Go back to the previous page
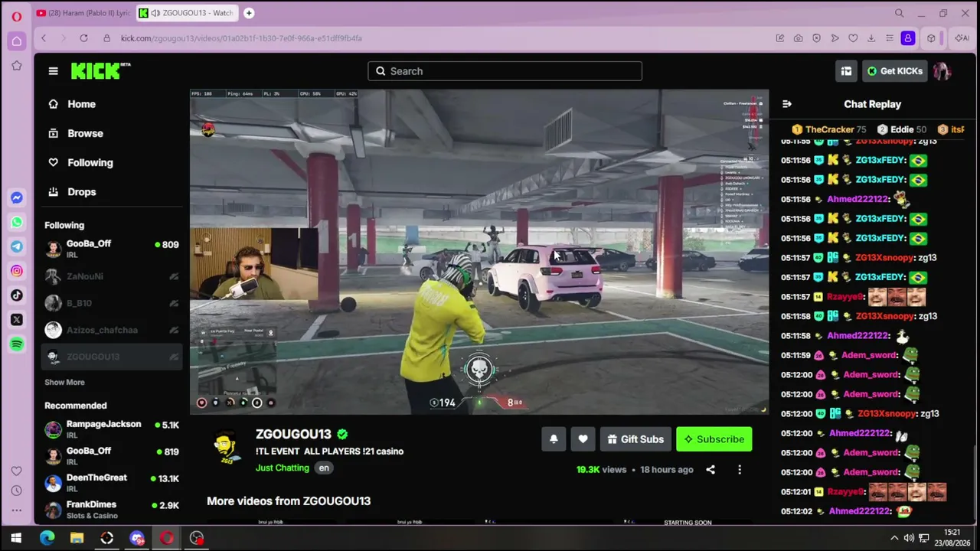 coord(44,38)
